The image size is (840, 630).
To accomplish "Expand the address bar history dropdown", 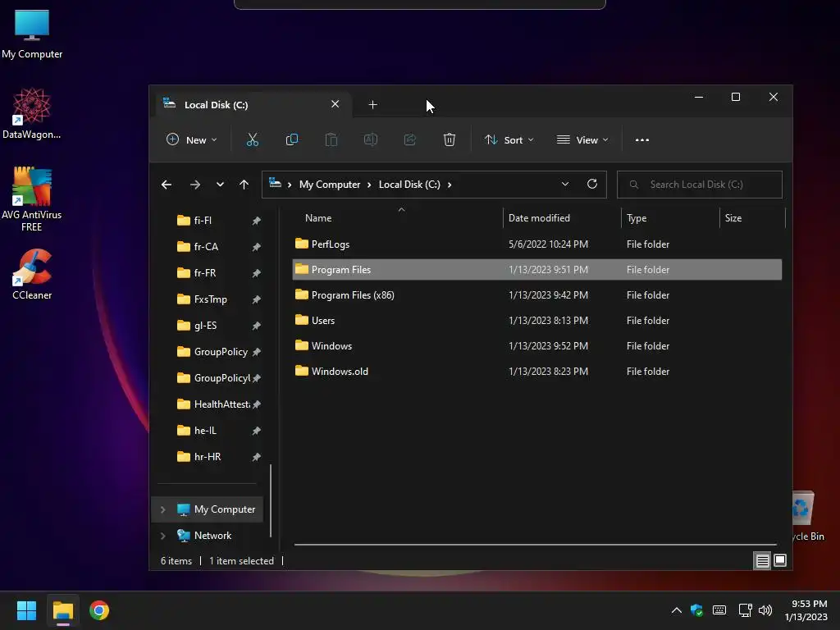I will pyautogui.click(x=564, y=184).
